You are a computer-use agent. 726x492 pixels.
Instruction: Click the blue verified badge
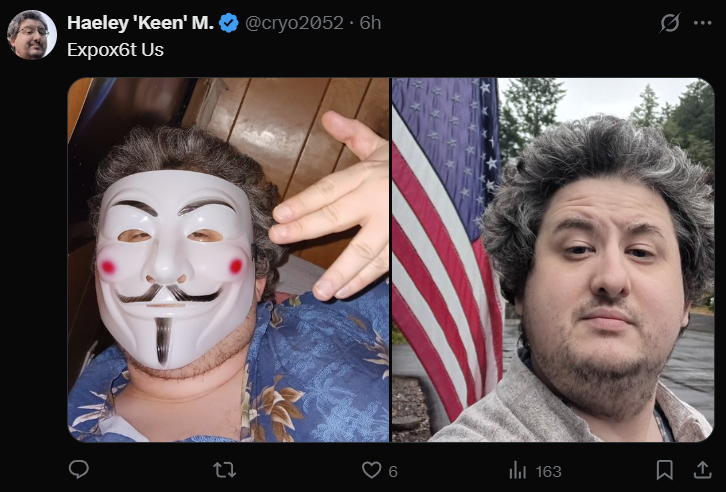tap(229, 23)
